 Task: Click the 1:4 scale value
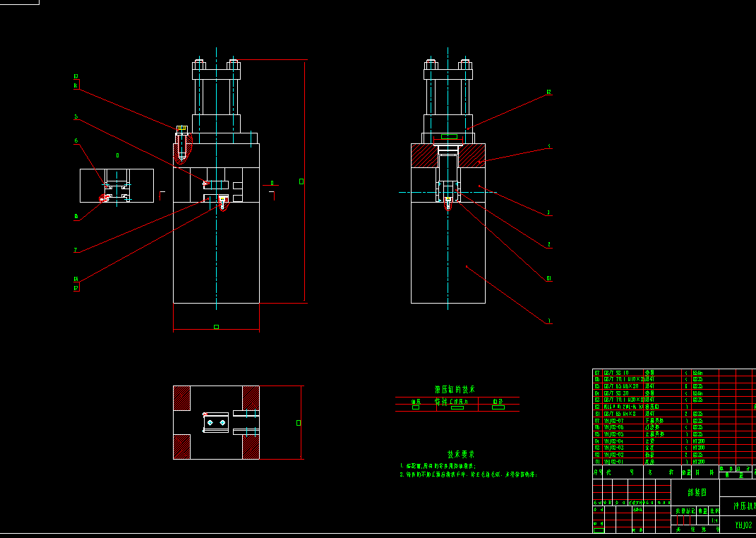coord(714,520)
